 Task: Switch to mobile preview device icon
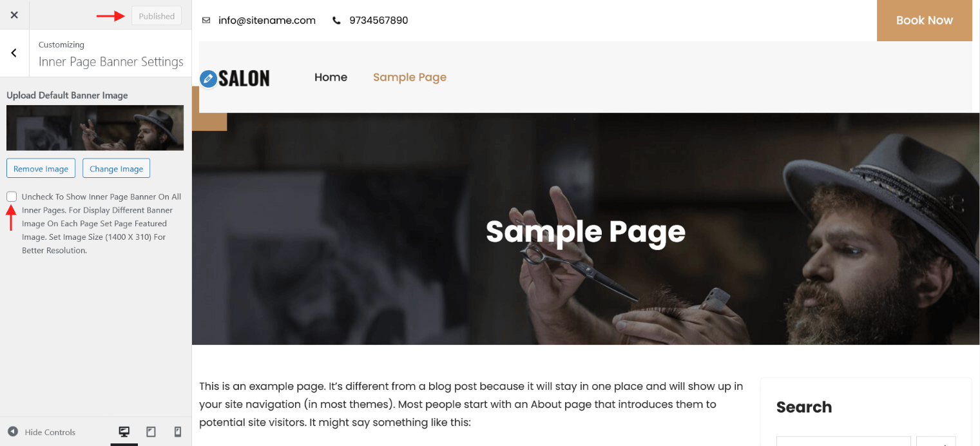tap(178, 432)
